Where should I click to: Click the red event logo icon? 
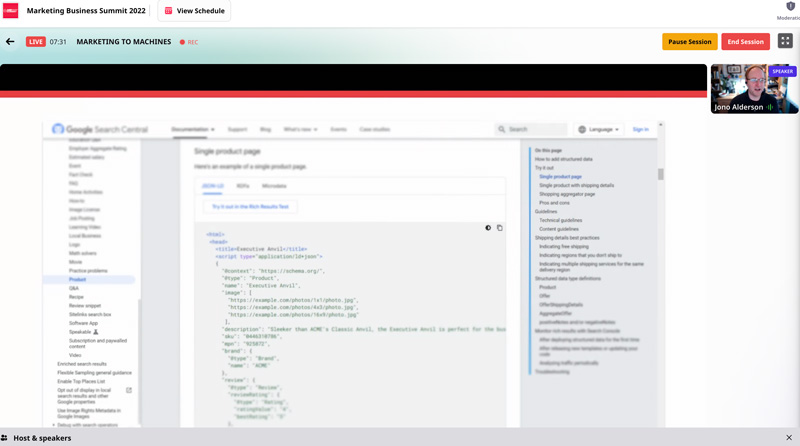pos(10,10)
